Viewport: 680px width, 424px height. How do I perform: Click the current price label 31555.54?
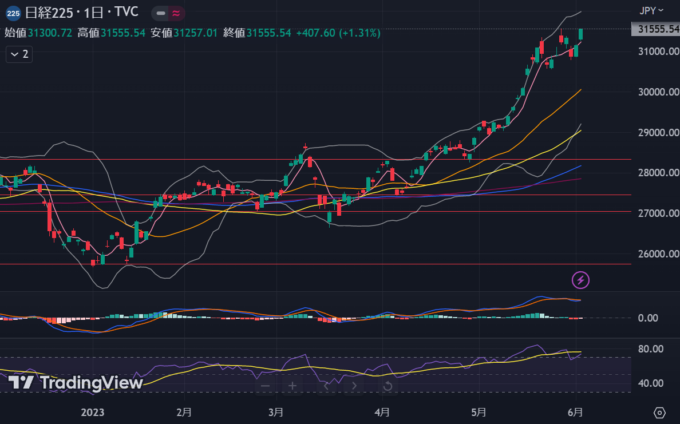tap(656, 30)
